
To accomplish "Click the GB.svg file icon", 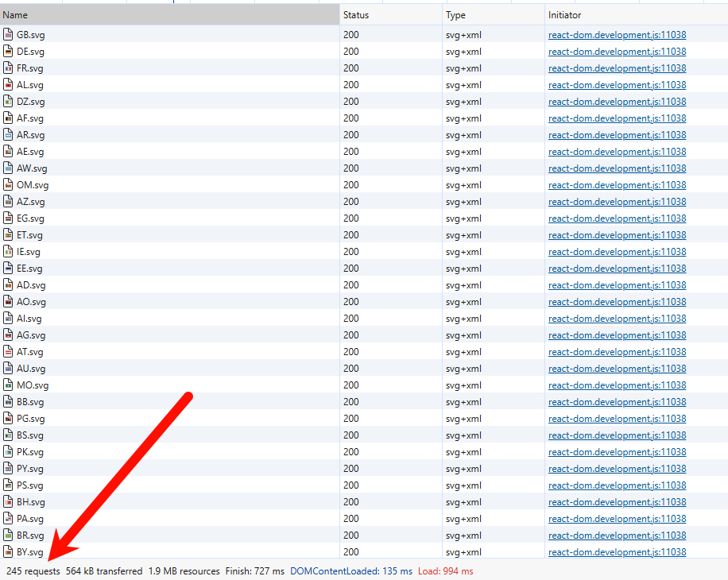I will tap(8, 35).
